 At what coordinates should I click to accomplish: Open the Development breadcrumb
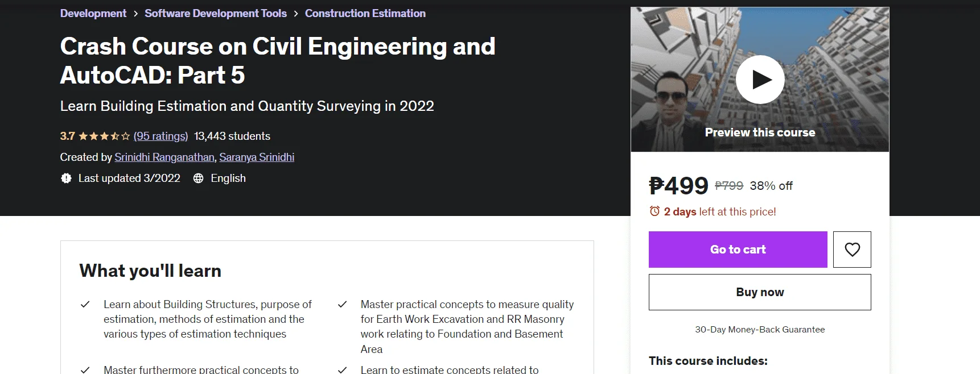[93, 14]
